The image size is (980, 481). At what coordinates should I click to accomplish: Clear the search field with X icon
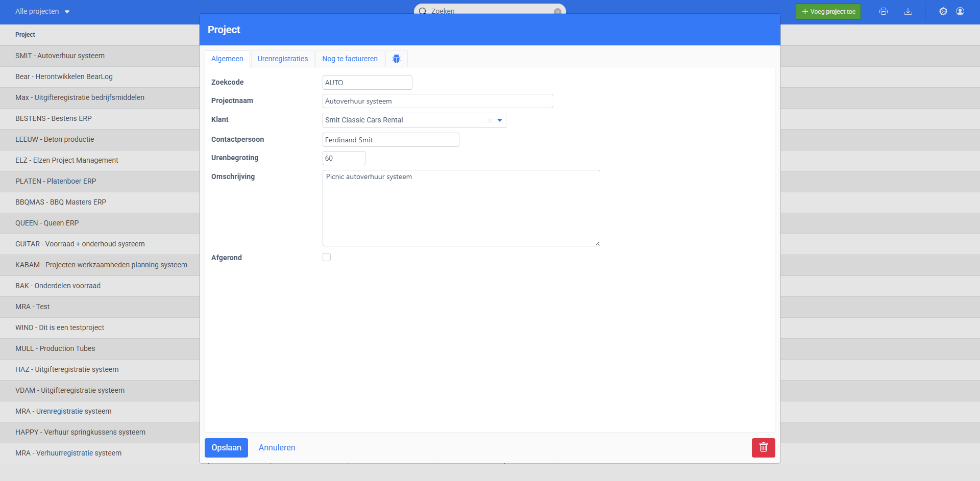(x=557, y=11)
